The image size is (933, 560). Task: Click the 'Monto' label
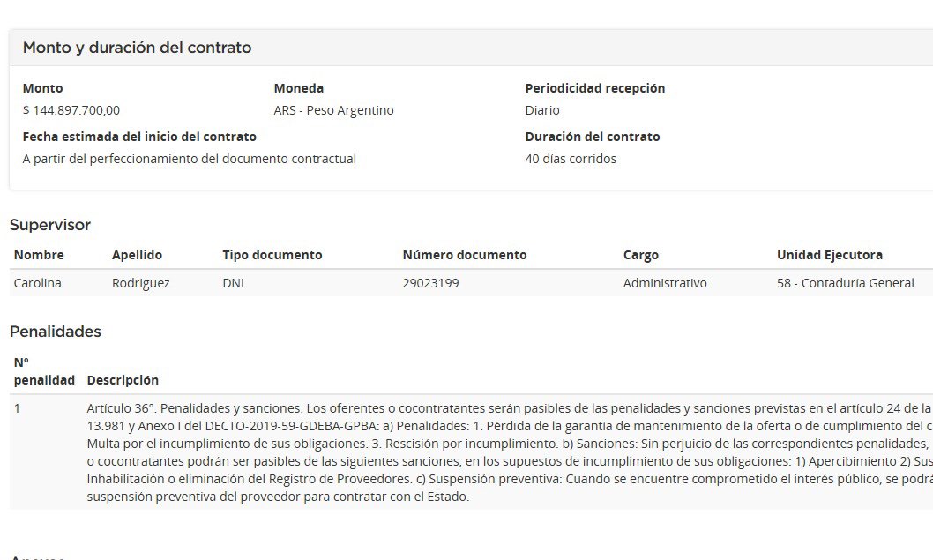coord(43,88)
